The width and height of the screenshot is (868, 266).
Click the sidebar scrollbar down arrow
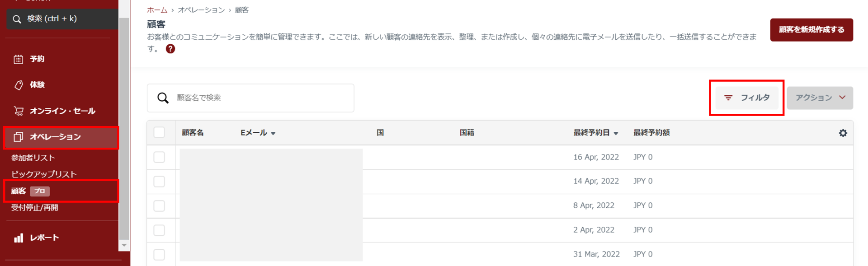[x=124, y=245]
